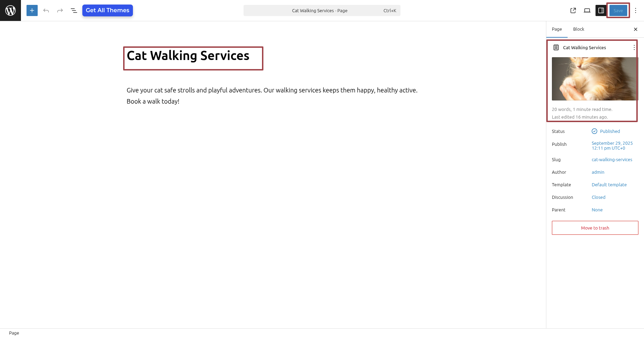Viewport: 644px width, 337px height.
Task: Change the Discussion setting from Closed
Action: (x=598, y=197)
